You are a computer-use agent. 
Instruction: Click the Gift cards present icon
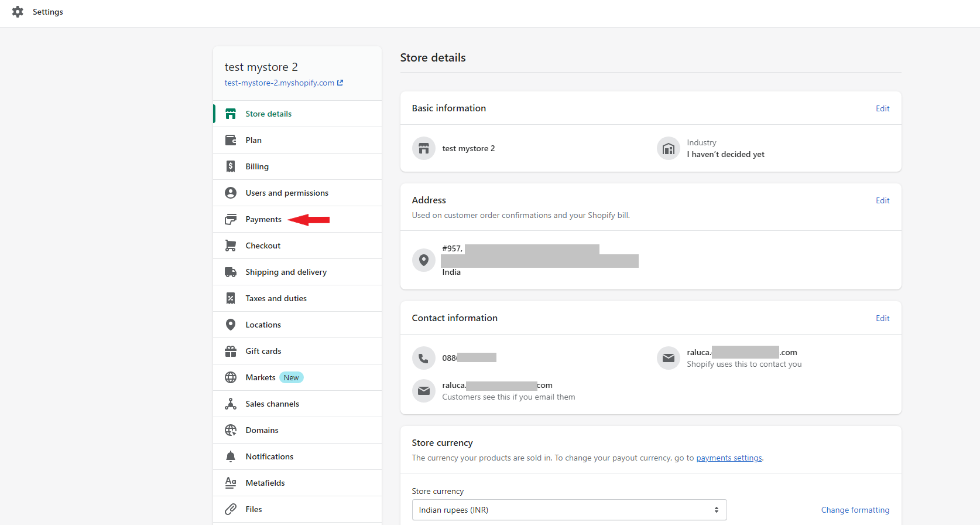point(231,351)
